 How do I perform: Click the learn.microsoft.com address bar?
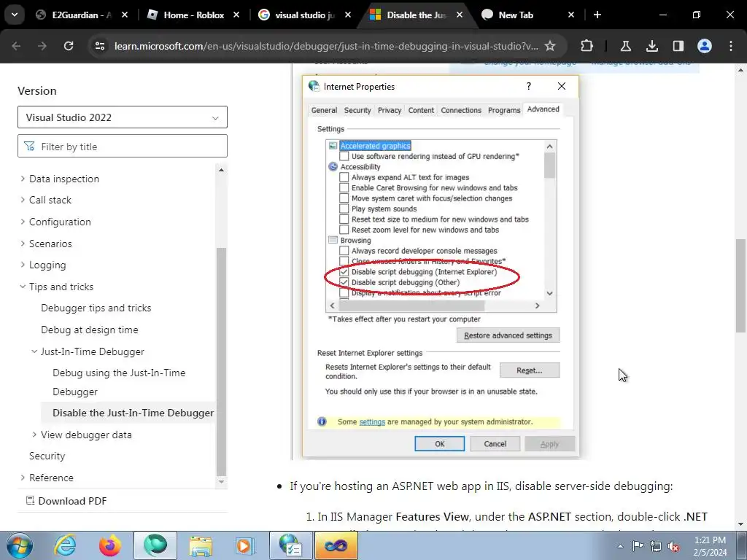pos(326,46)
